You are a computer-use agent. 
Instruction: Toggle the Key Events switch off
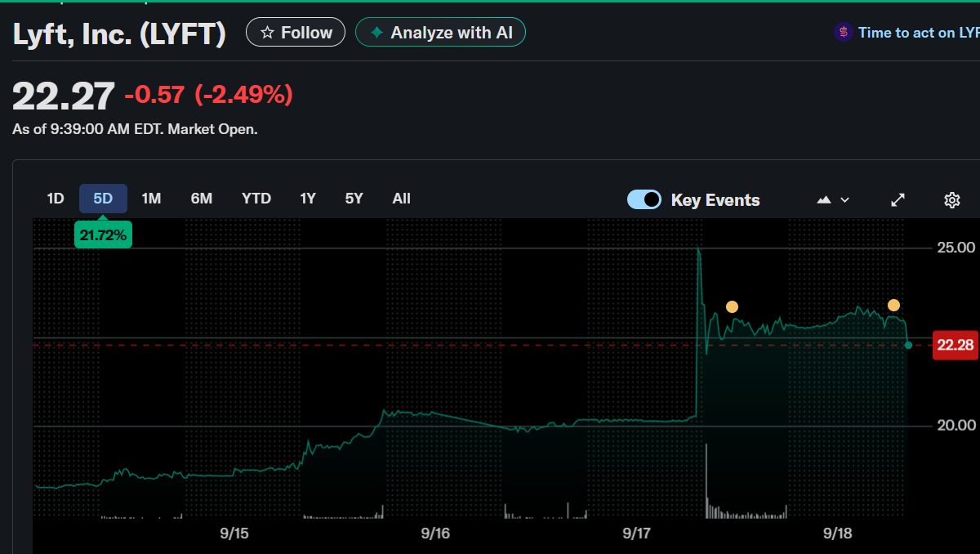[x=644, y=199]
